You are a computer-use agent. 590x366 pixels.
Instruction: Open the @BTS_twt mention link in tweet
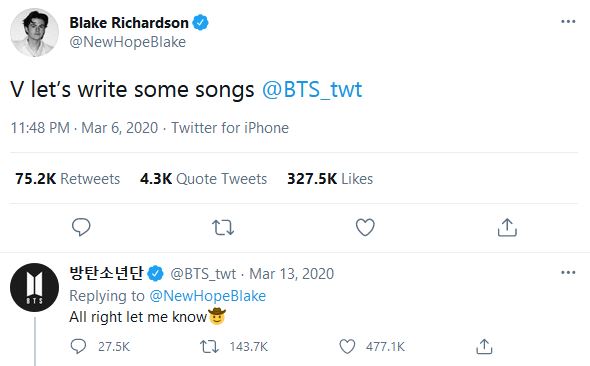click(312, 90)
